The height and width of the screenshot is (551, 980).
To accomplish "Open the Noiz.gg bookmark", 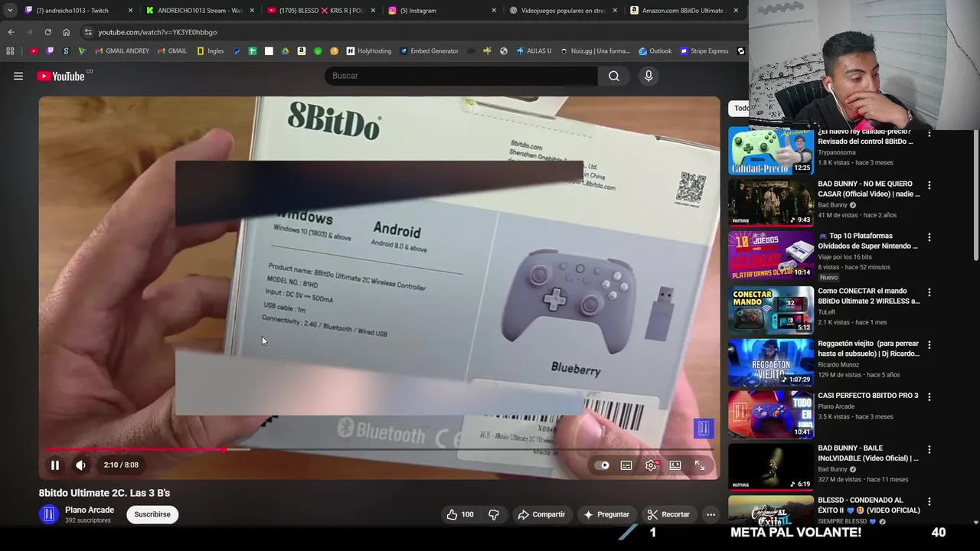I will click(595, 51).
